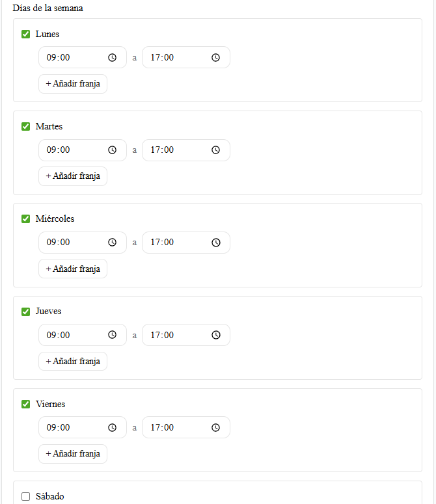Click clock icon in Lunes end time

216,57
